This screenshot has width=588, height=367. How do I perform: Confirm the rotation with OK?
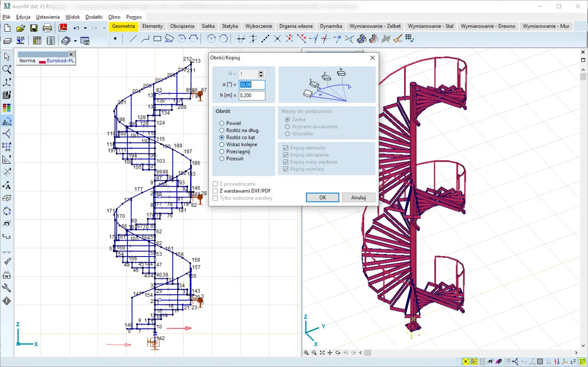coord(322,197)
